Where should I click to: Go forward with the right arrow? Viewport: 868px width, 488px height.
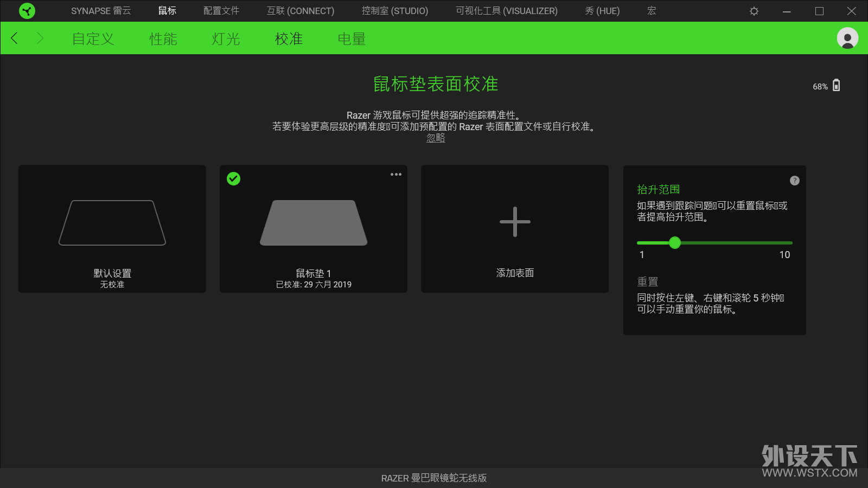click(x=40, y=38)
